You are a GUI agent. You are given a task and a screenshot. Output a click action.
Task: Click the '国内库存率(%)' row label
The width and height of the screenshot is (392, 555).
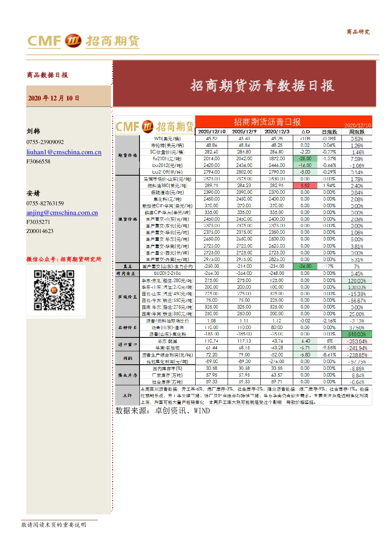168,368
